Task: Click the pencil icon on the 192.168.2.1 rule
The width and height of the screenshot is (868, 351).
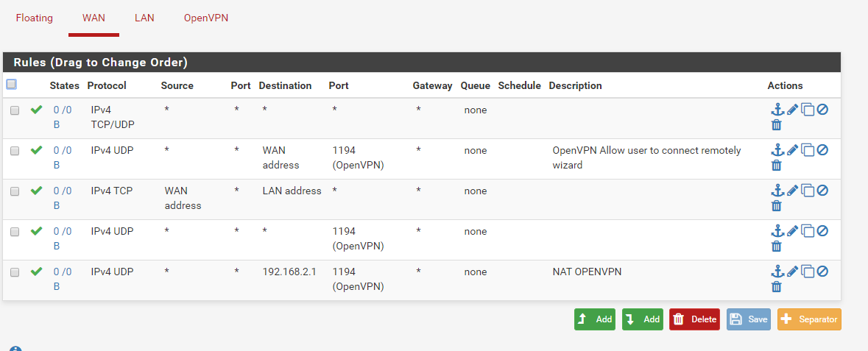Action: [x=793, y=272]
